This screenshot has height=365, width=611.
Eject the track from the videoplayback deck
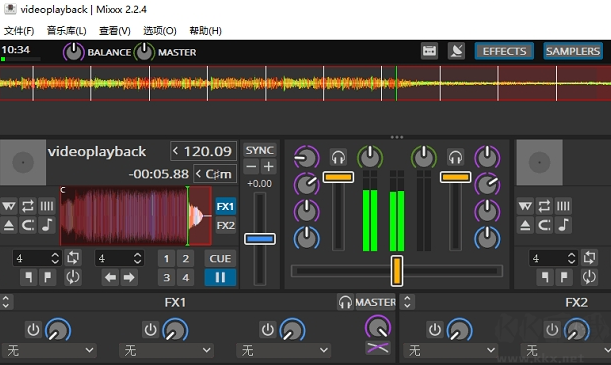[9, 225]
